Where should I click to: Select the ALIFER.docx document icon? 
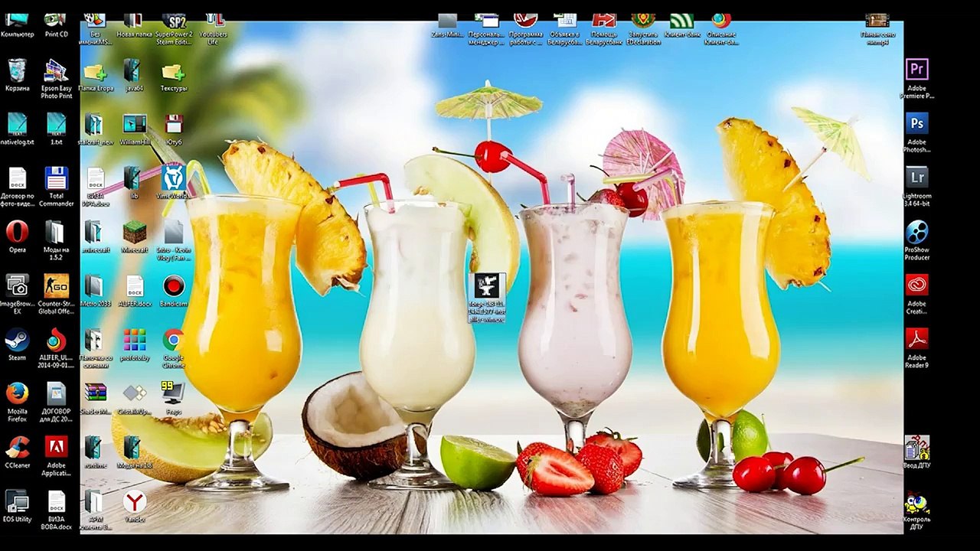click(x=134, y=290)
